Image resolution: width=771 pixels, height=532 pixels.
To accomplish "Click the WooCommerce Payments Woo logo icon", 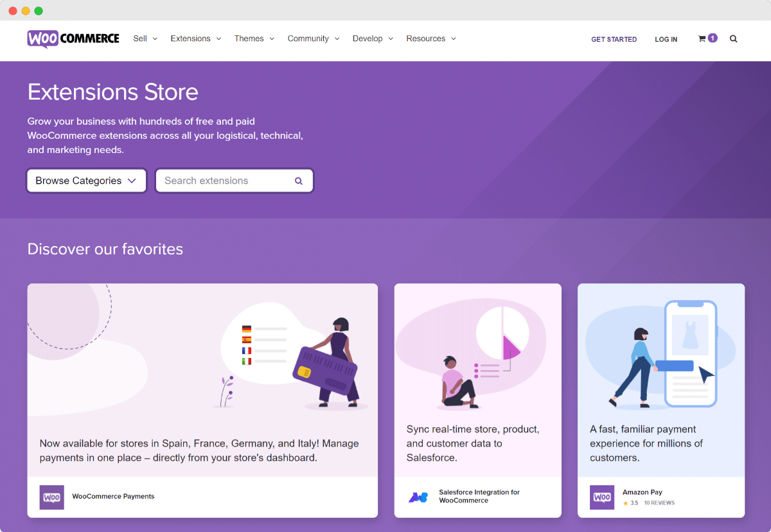I will point(52,497).
